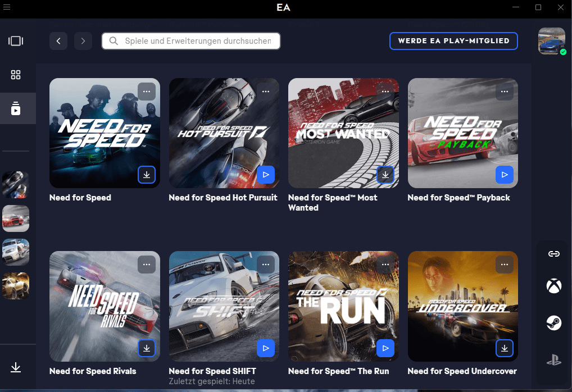
Task: Play Need for Speed SHIFT
Action: point(266,348)
